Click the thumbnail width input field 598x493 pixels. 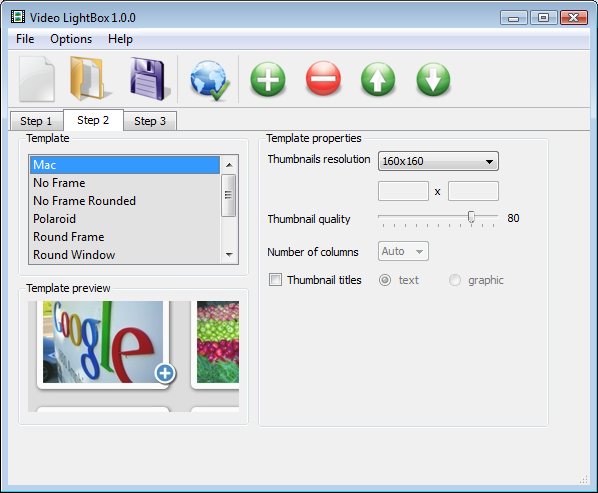pos(403,191)
